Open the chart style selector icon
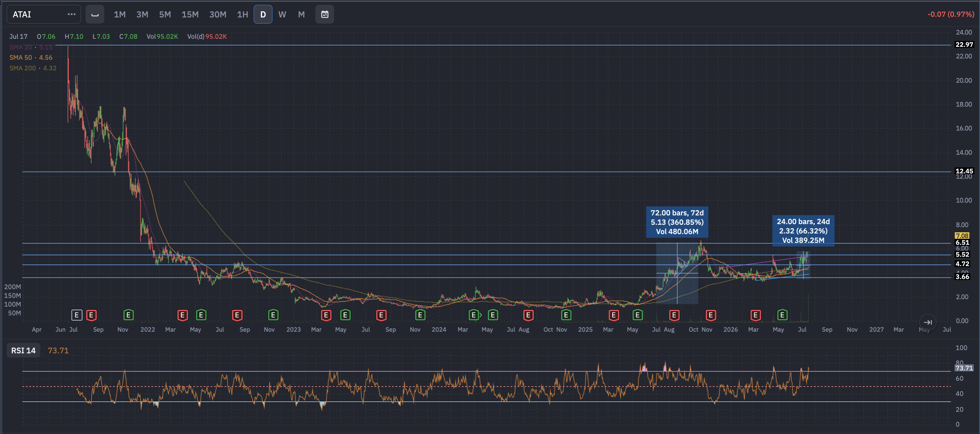This screenshot has height=434, width=980. coord(95,15)
